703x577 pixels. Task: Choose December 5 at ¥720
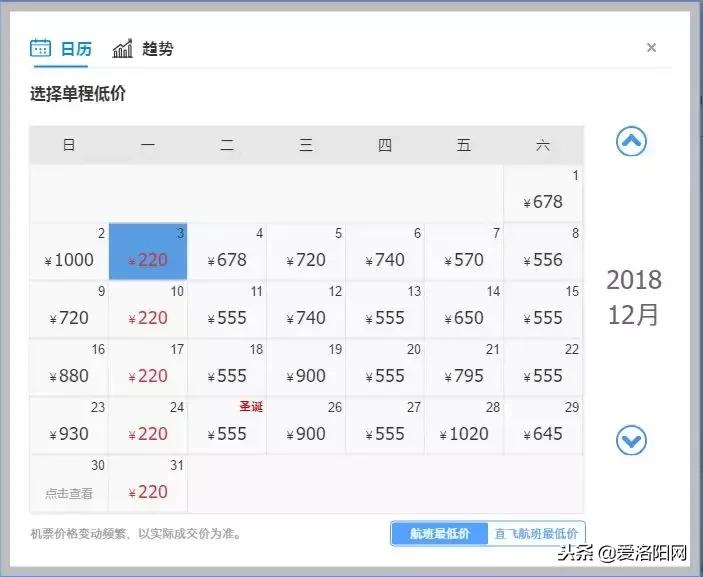click(306, 252)
